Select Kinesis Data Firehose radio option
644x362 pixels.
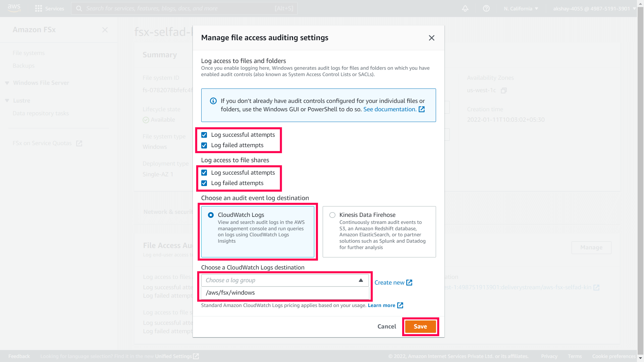point(332,215)
